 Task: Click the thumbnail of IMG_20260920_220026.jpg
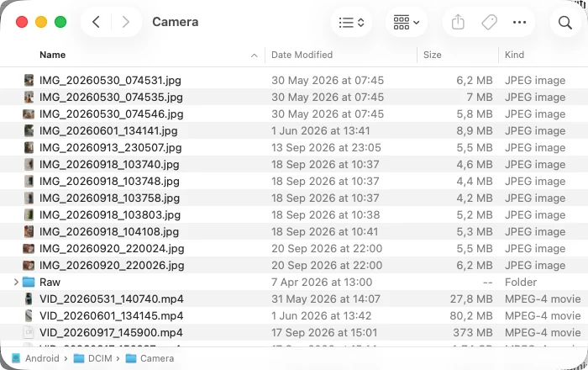point(29,265)
